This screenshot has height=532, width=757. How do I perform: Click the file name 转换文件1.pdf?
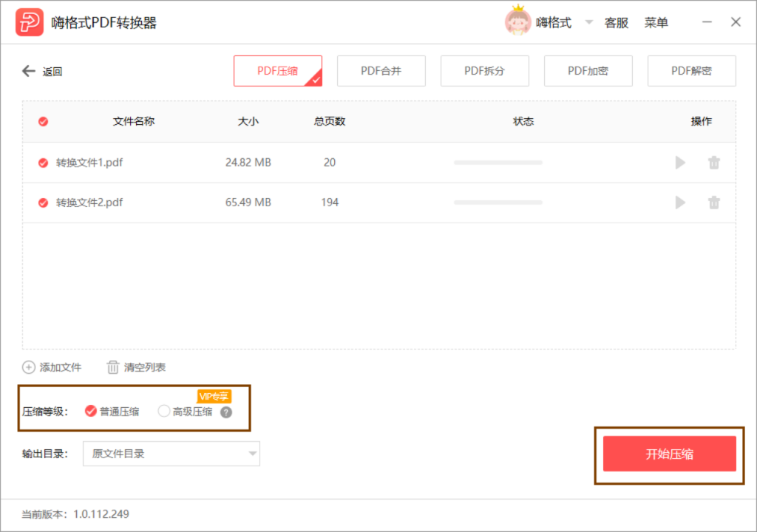click(89, 163)
